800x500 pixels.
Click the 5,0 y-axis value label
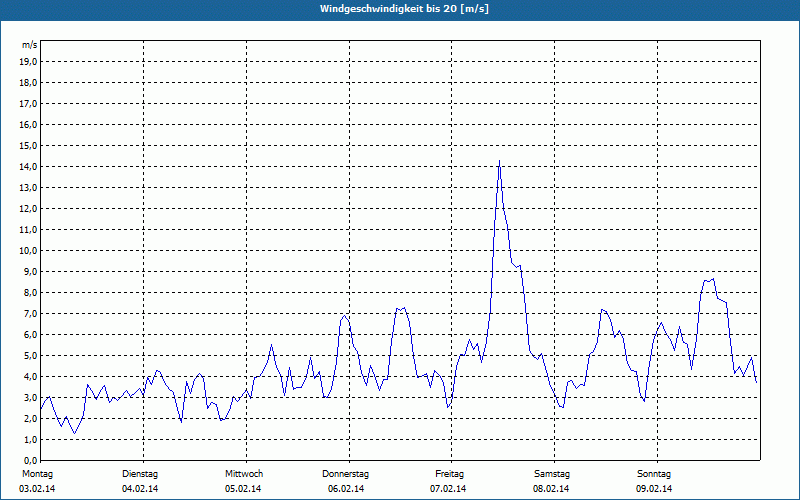[31, 355]
